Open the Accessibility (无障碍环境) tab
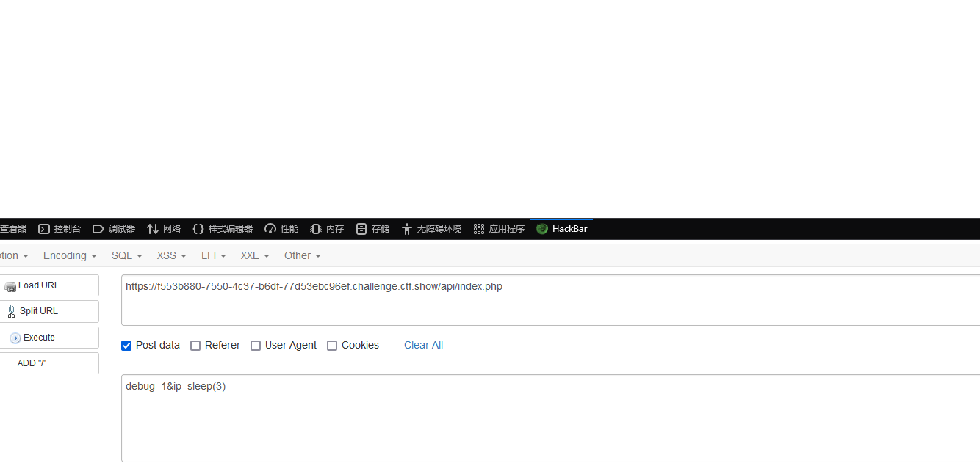The width and height of the screenshot is (980, 466). point(431,229)
